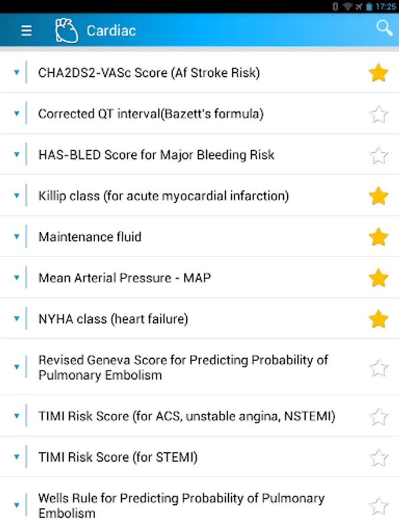The image size is (399, 532).
Task: Open the search magnifier
Action: [384, 28]
